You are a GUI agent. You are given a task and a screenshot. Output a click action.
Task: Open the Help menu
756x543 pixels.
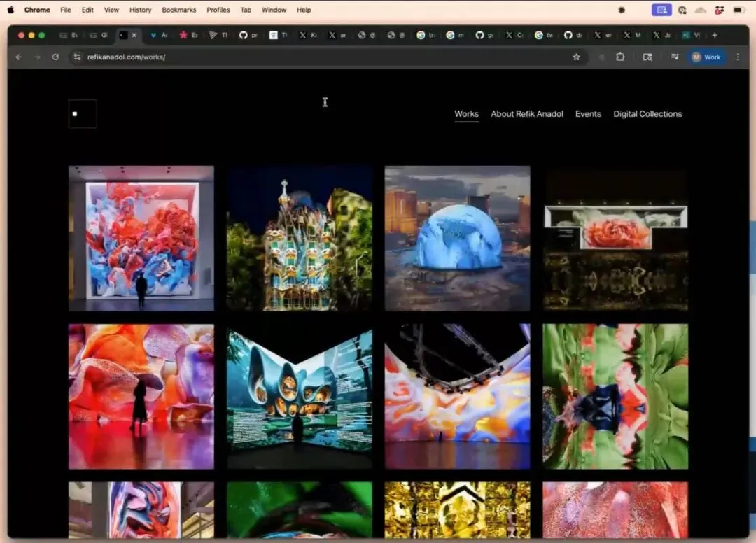(304, 10)
